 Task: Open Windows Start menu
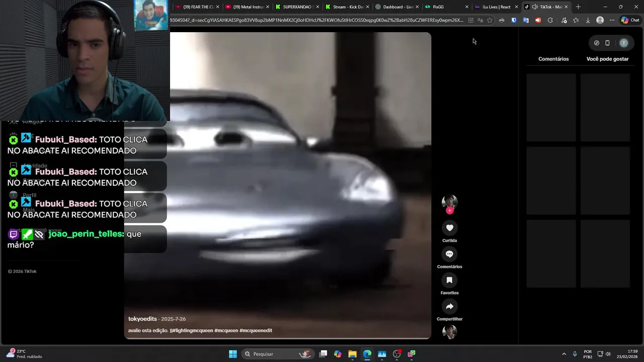(233, 354)
